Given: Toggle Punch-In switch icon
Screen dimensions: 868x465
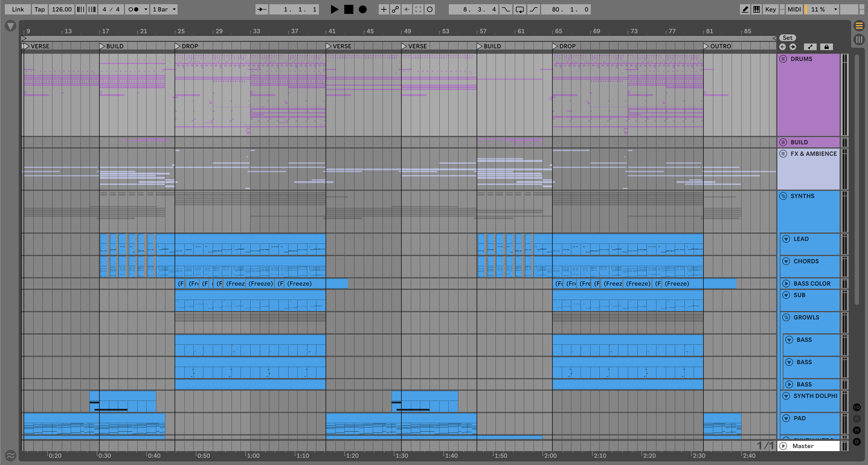Looking at the screenshot, I should pos(506,9).
